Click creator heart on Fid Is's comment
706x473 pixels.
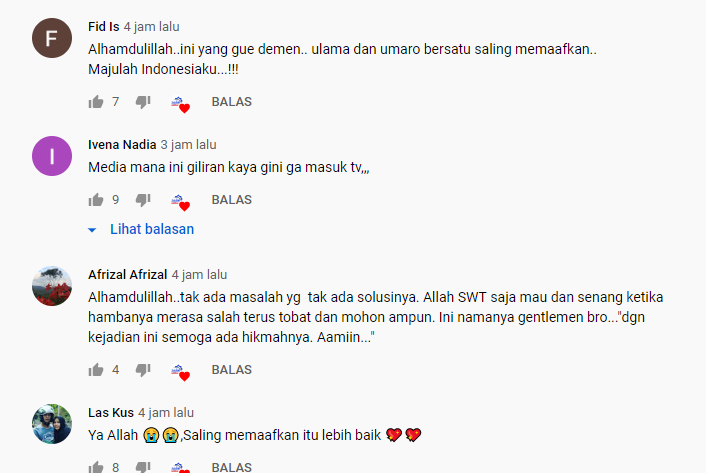[x=181, y=104]
